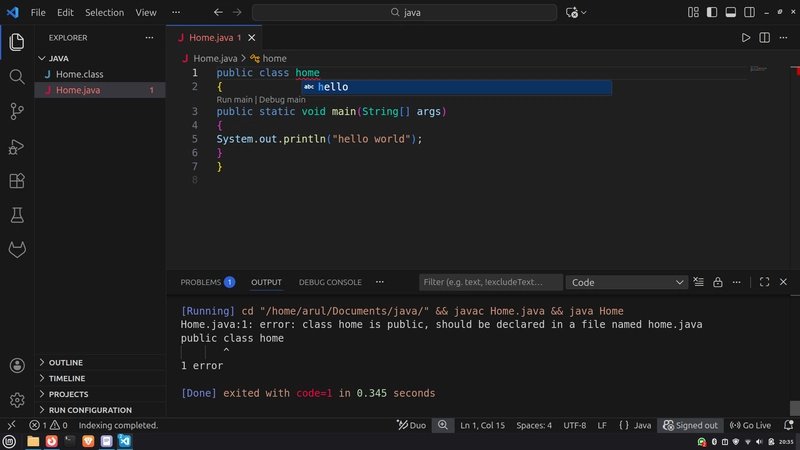The width and height of the screenshot is (800, 450).
Task: Expand the OUTLINE section
Action: click(x=65, y=362)
